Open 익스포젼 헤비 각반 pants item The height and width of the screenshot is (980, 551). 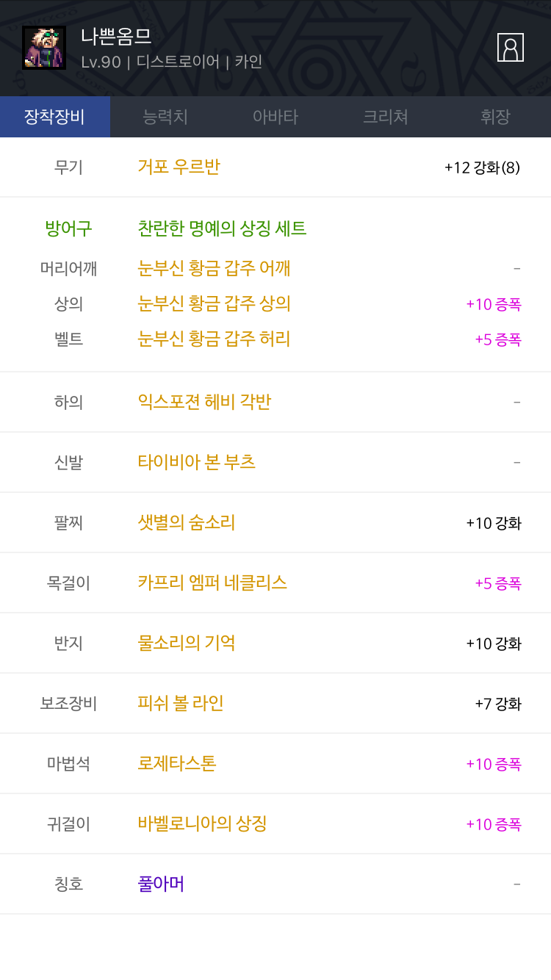point(204,402)
